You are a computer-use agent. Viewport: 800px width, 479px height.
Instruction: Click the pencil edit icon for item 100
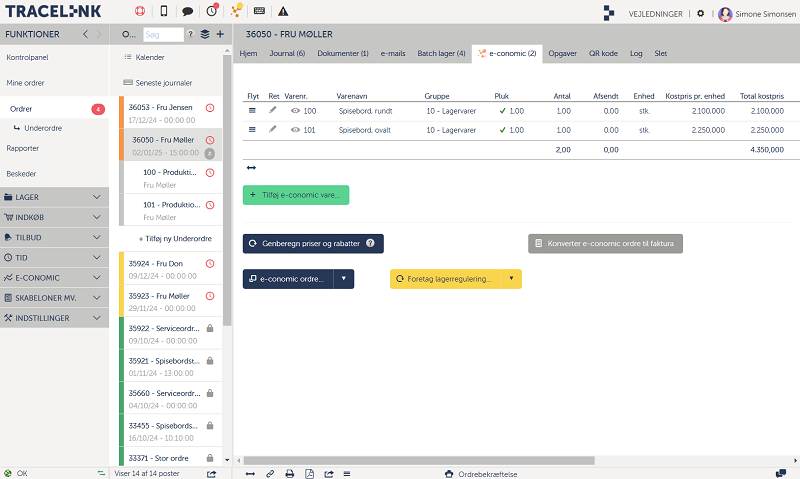[x=273, y=111]
